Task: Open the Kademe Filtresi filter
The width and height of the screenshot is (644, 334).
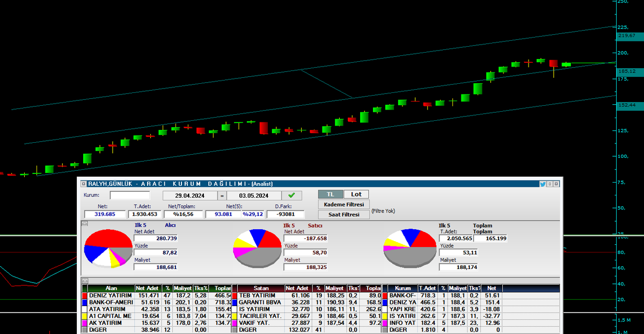Action: pyautogui.click(x=343, y=205)
